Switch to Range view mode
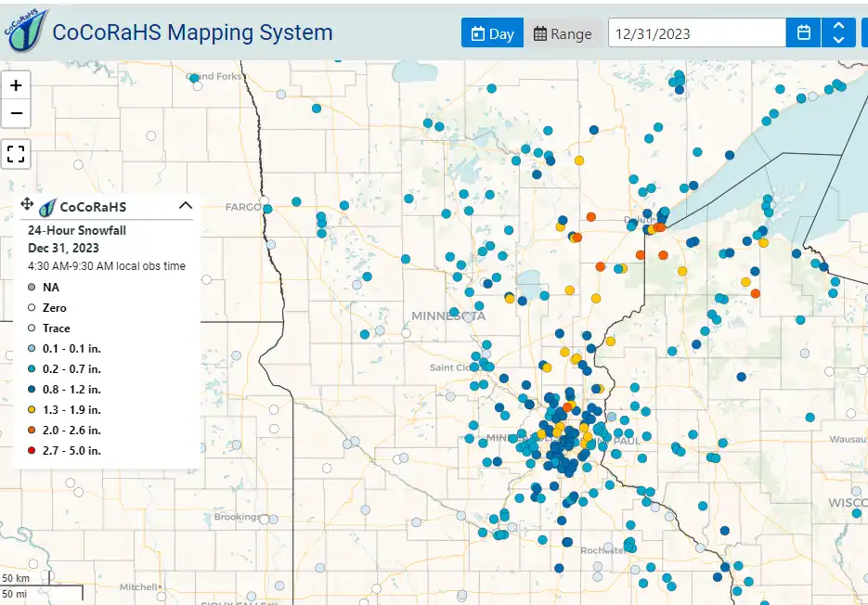This screenshot has height=605, width=868. pyautogui.click(x=563, y=33)
